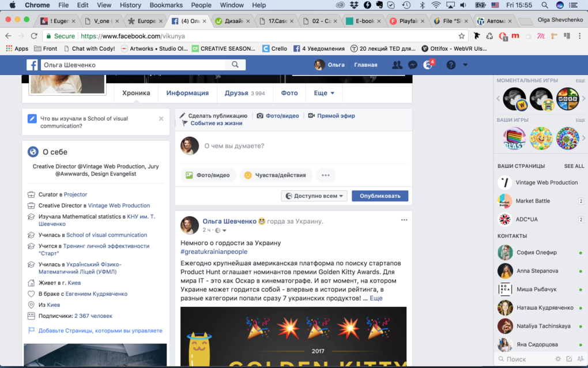Show next instant games
This screenshot has height=368, width=588.
pos(583,99)
